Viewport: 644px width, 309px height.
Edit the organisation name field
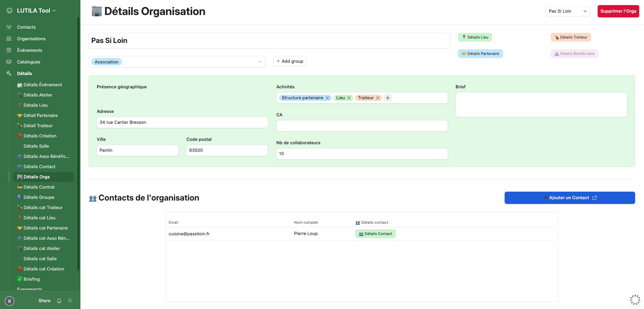[269, 41]
